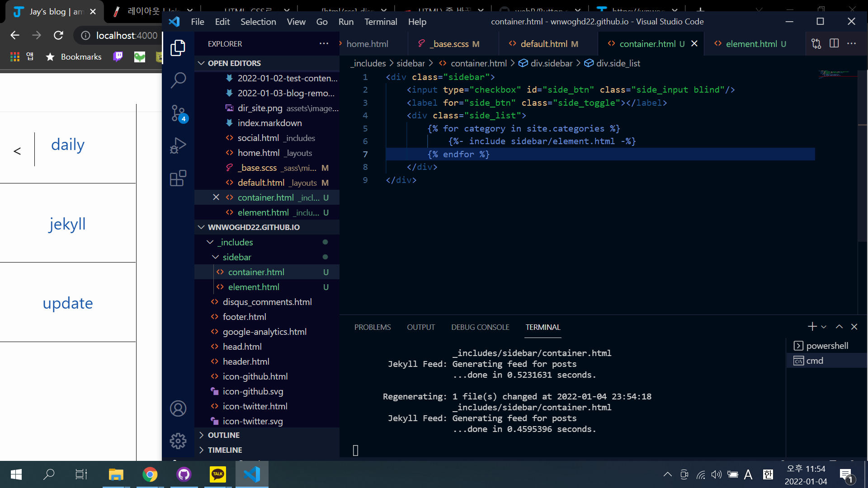Open Twitch bookmark in Chrome bar
Viewport: 868px width, 488px height.
[118, 56]
